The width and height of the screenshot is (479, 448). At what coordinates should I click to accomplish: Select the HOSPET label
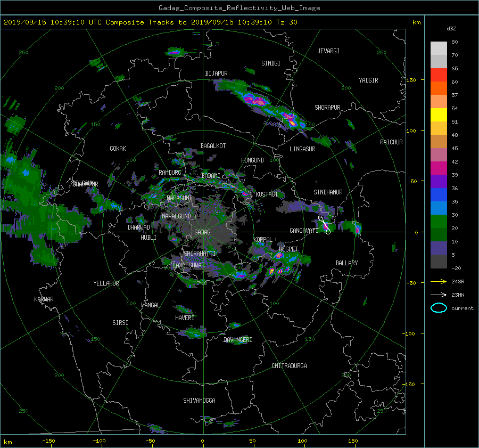tap(288, 249)
